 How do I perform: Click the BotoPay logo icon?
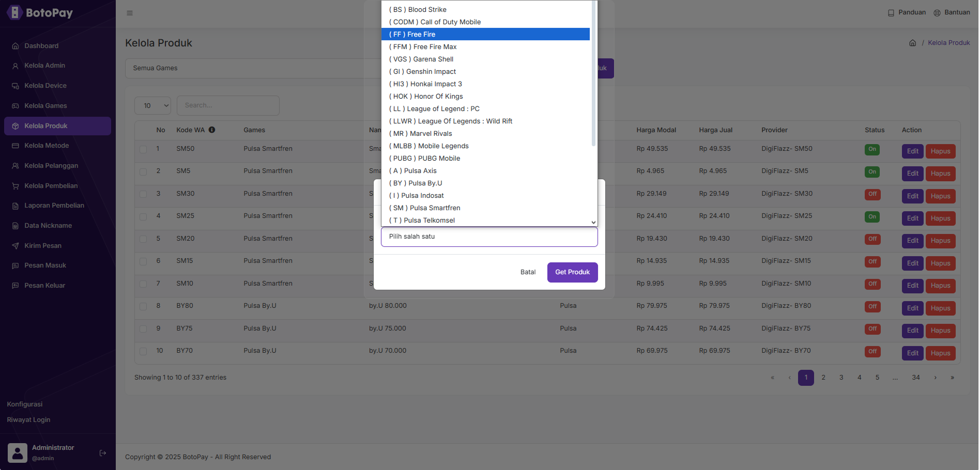(x=14, y=12)
